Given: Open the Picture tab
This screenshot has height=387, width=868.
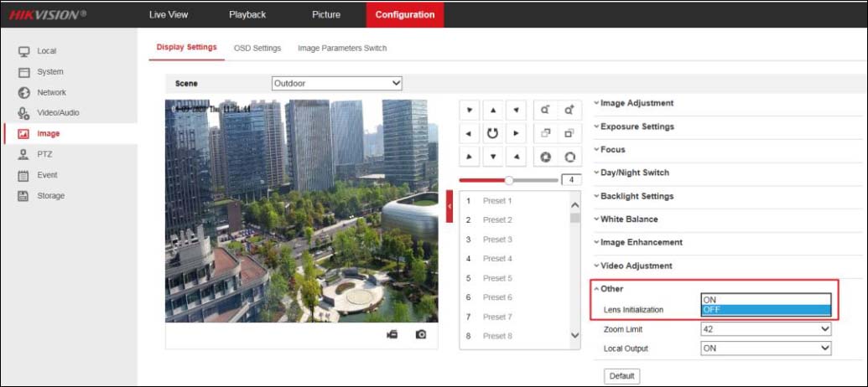Looking at the screenshot, I should (326, 14).
